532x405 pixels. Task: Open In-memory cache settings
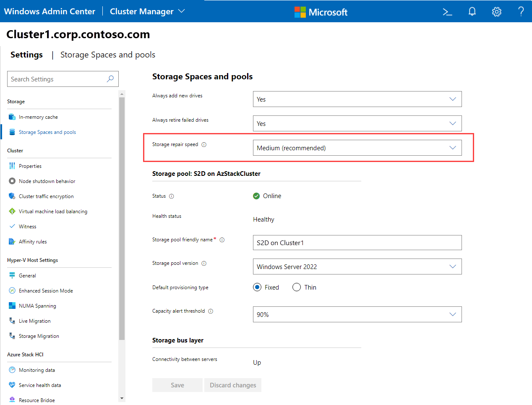click(38, 117)
